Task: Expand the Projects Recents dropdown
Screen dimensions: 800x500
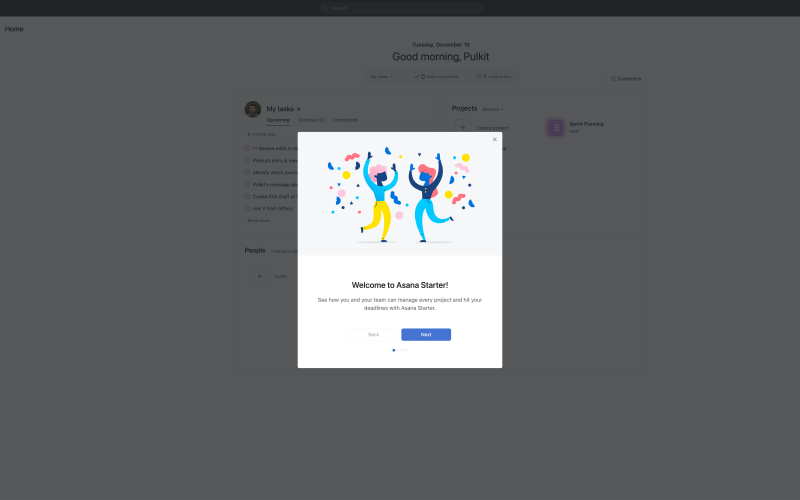Action: coord(493,109)
